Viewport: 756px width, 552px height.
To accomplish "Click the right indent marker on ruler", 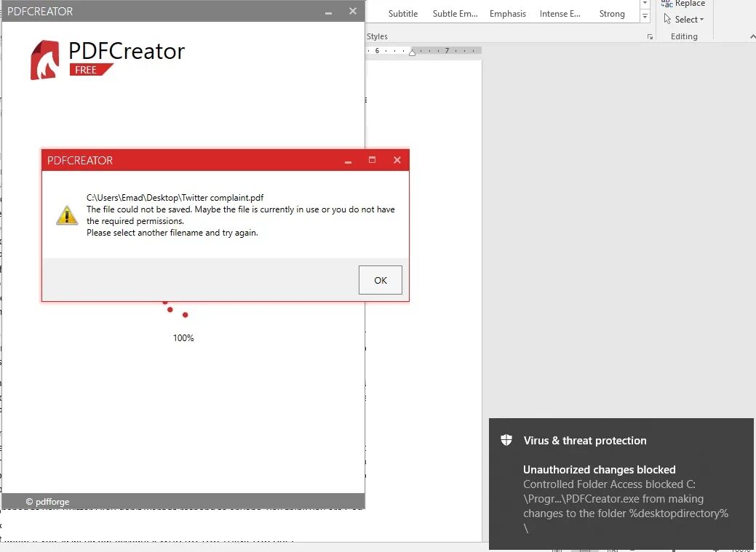I will click(413, 52).
